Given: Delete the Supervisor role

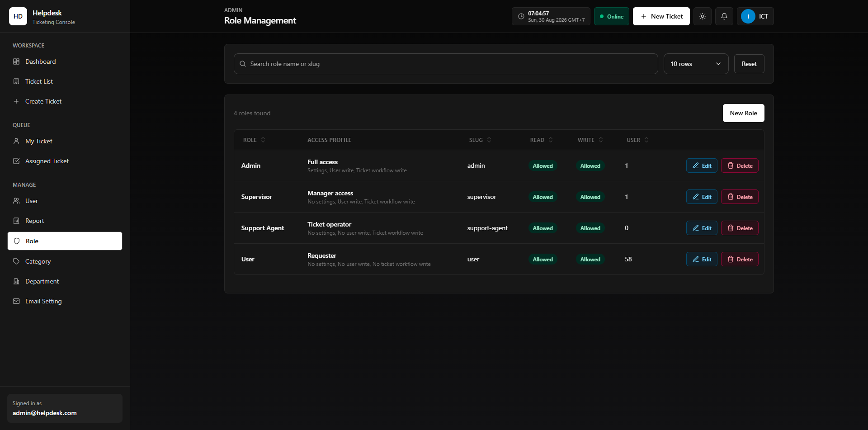Looking at the screenshot, I should pyautogui.click(x=740, y=197).
